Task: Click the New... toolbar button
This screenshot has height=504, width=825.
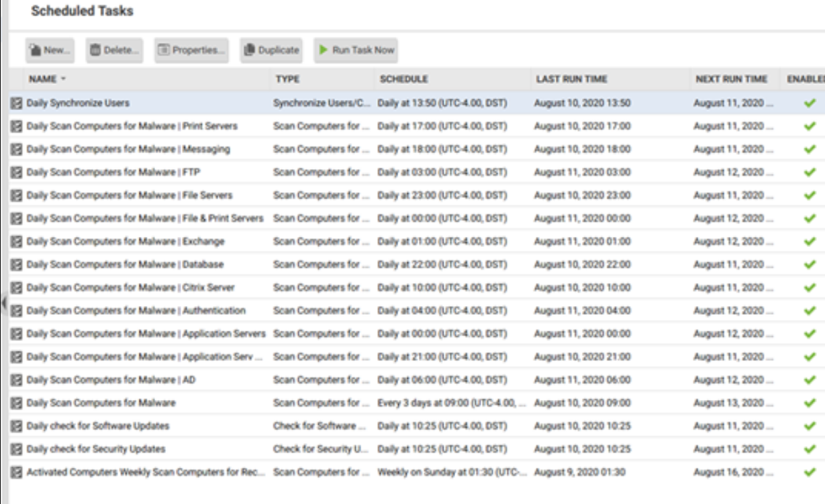Action: click(50, 50)
